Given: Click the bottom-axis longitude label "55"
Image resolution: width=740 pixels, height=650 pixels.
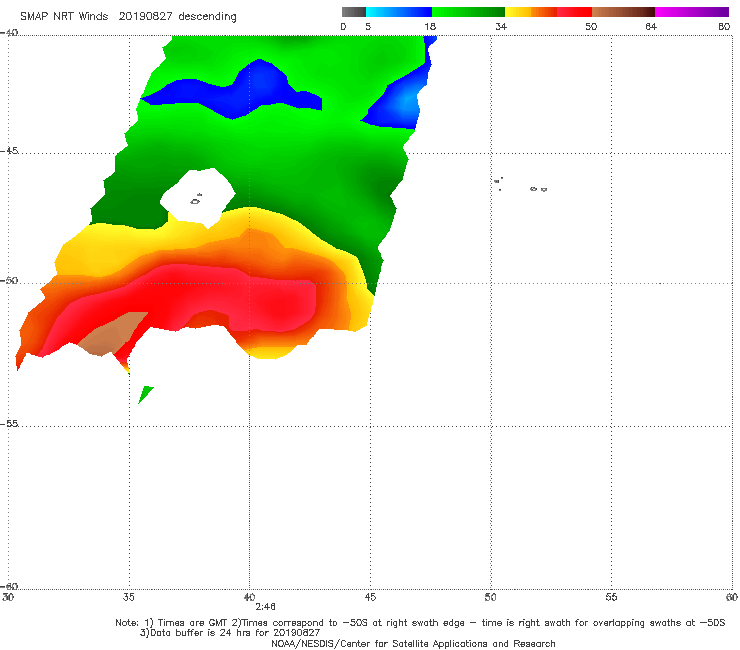Looking at the screenshot, I should pos(611,597).
